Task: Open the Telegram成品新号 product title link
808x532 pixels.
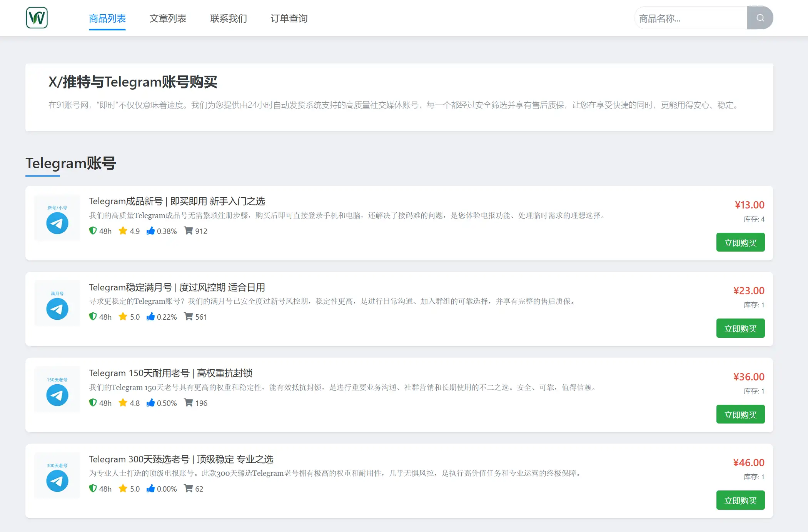Action: 177,201
